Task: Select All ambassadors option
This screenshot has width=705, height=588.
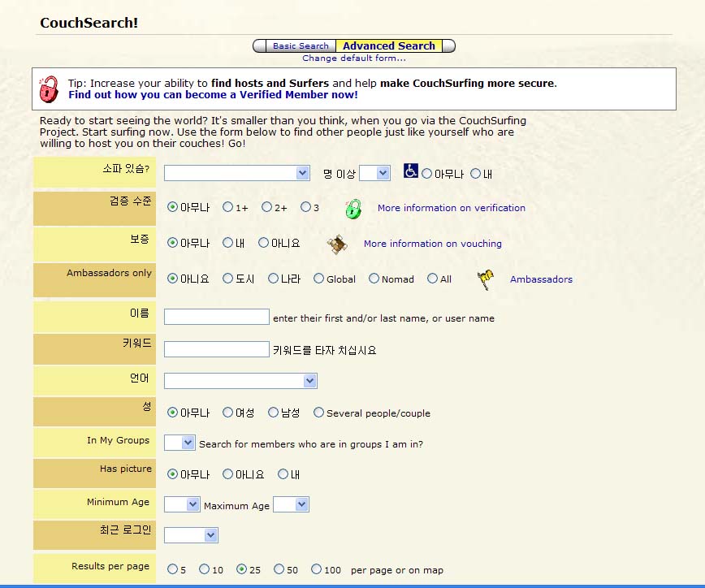Action: coord(432,279)
